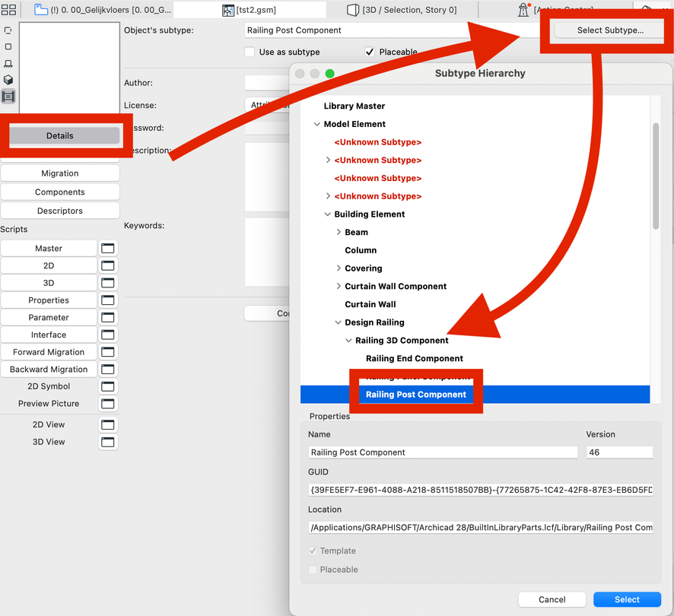The height and width of the screenshot is (616, 674).
Task: Open Backward Migration script window icon
Action: pos(107,370)
